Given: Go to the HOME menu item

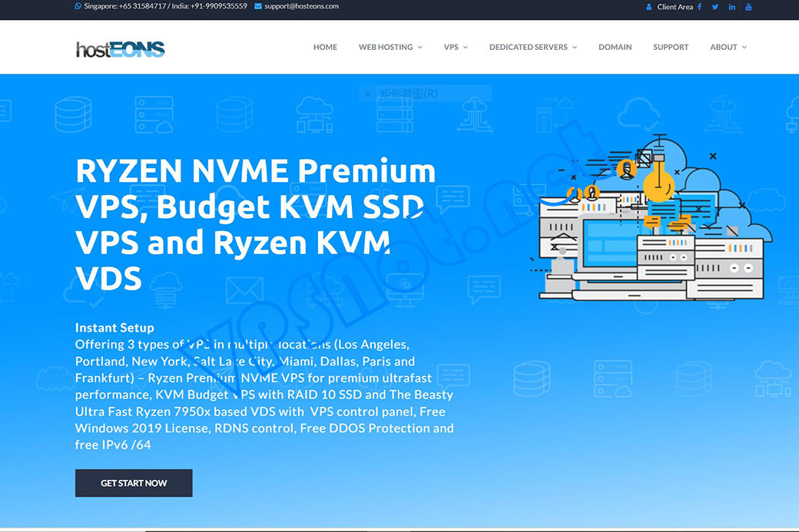Looking at the screenshot, I should 325,47.
